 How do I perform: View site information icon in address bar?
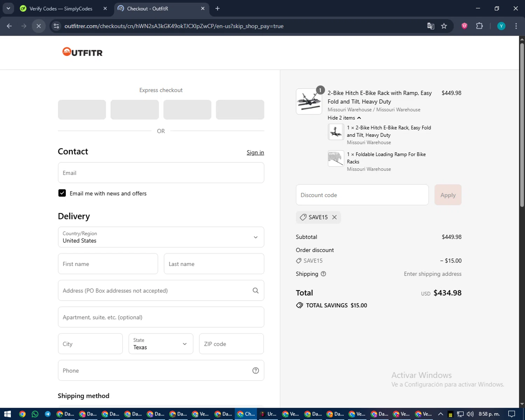(x=56, y=26)
